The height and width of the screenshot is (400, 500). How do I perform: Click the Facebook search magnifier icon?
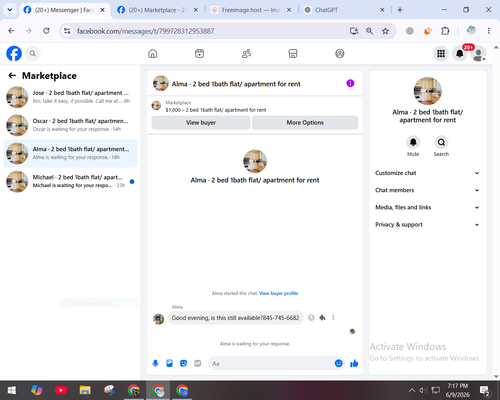point(33,53)
